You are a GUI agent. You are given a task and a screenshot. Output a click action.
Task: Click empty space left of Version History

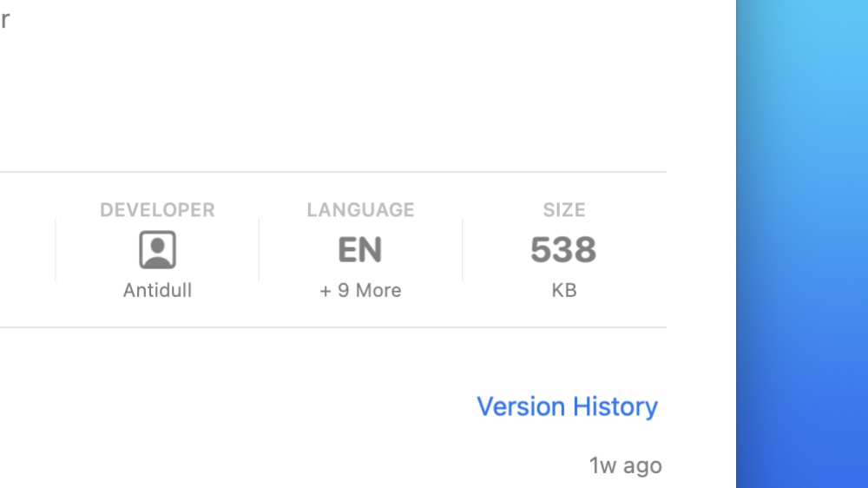pos(260,406)
